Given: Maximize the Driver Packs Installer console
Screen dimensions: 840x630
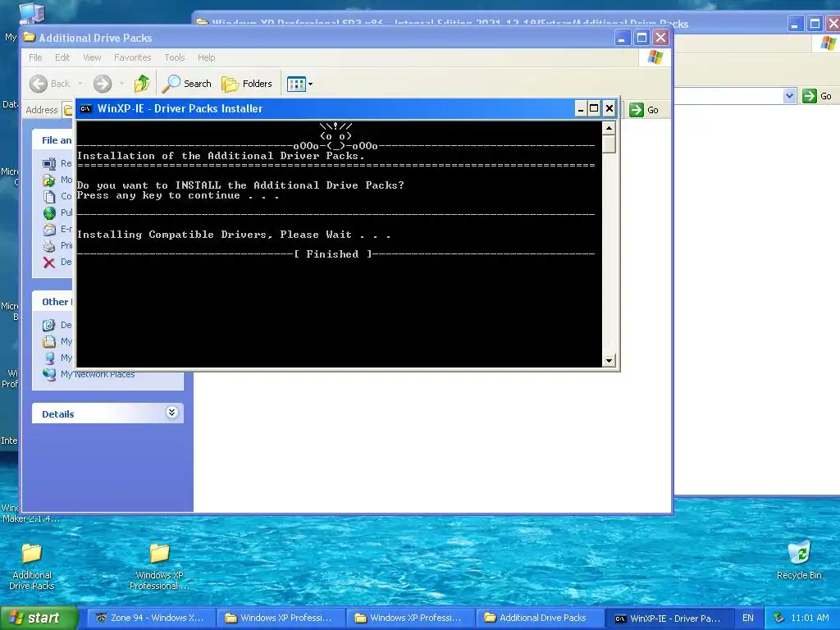Looking at the screenshot, I should click(594, 109).
